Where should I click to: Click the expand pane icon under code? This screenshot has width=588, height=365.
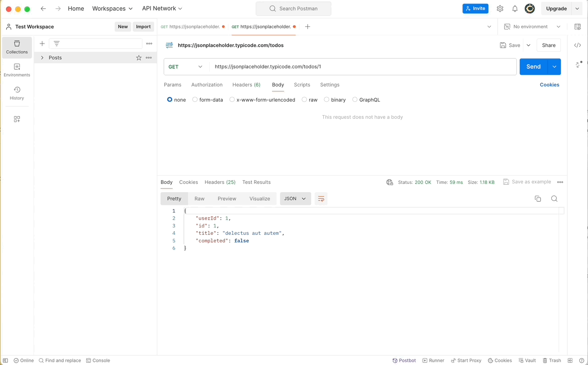578,65
